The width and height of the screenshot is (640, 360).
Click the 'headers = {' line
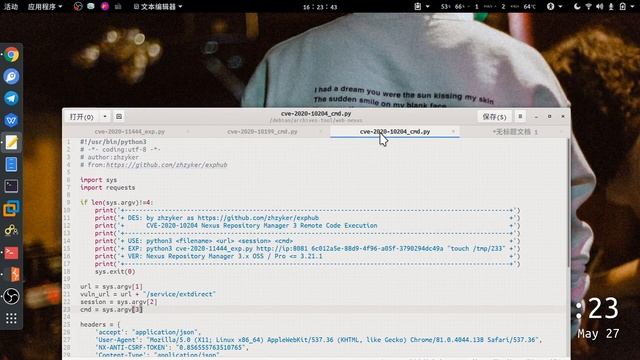tap(100, 324)
